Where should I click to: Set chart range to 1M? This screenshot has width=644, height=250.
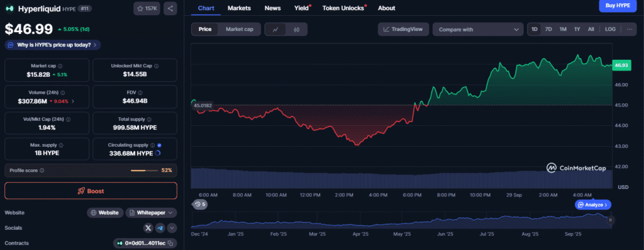point(563,29)
